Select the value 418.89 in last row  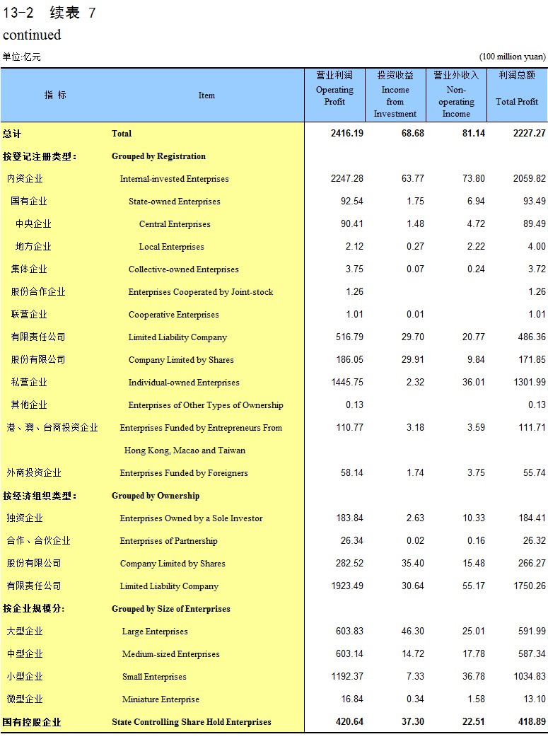[x=532, y=722]
